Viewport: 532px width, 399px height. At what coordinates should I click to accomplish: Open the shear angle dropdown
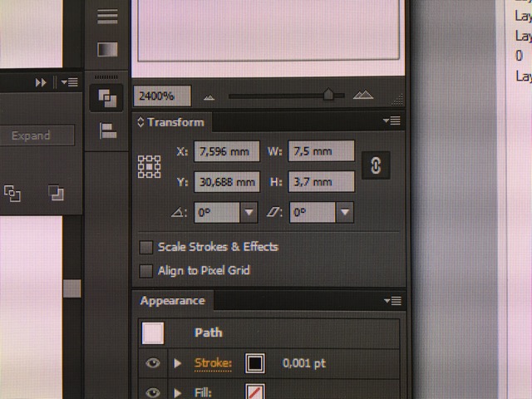point(345,213)
